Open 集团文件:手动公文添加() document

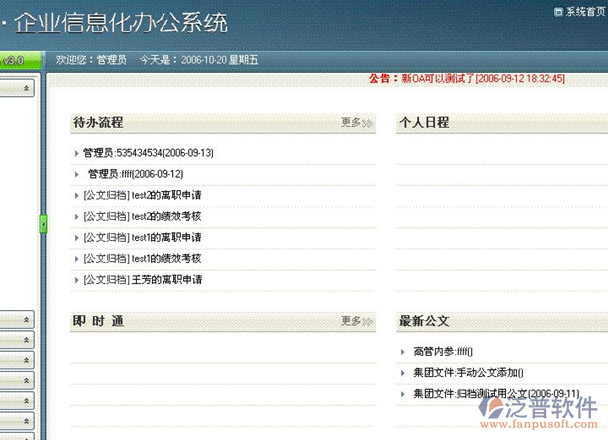coord(468,373)
